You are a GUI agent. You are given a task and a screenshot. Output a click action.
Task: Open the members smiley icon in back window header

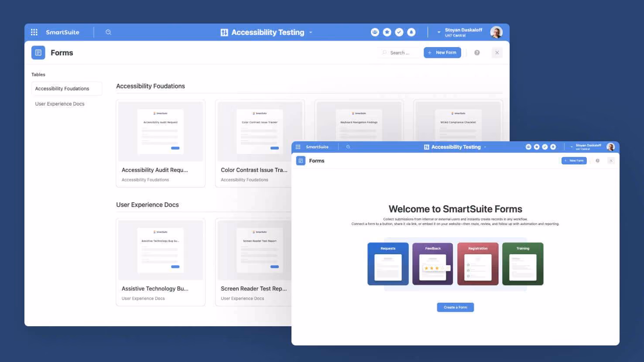pyautogui.click(x=375, y=32)
